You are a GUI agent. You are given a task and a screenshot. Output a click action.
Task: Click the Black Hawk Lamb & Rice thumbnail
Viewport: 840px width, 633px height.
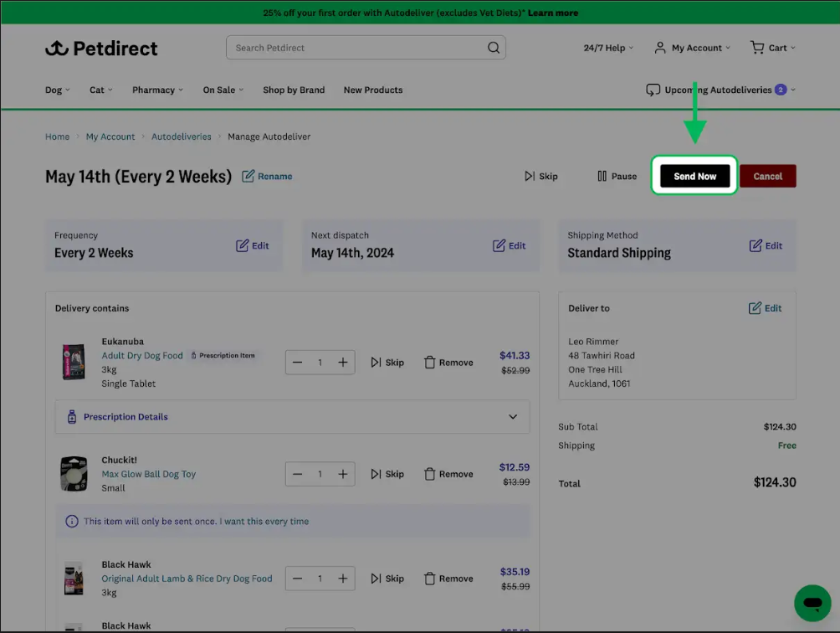(x=74, y=579)
